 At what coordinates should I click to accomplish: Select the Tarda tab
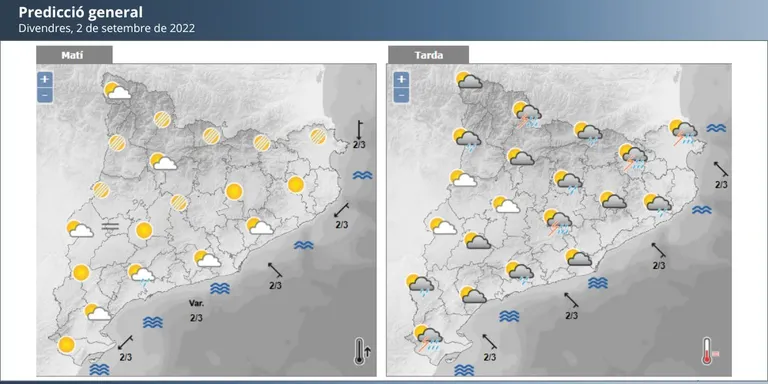click(x=428, y=55)
